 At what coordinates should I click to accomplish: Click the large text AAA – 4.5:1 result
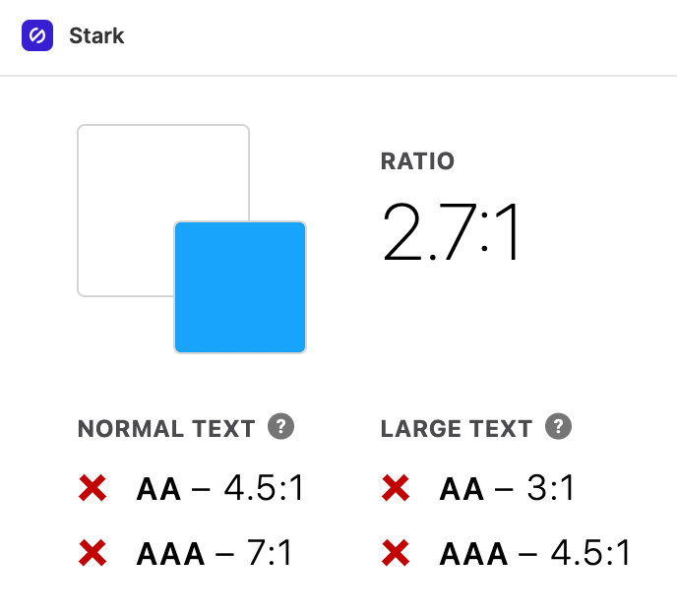tap(535, 553)
